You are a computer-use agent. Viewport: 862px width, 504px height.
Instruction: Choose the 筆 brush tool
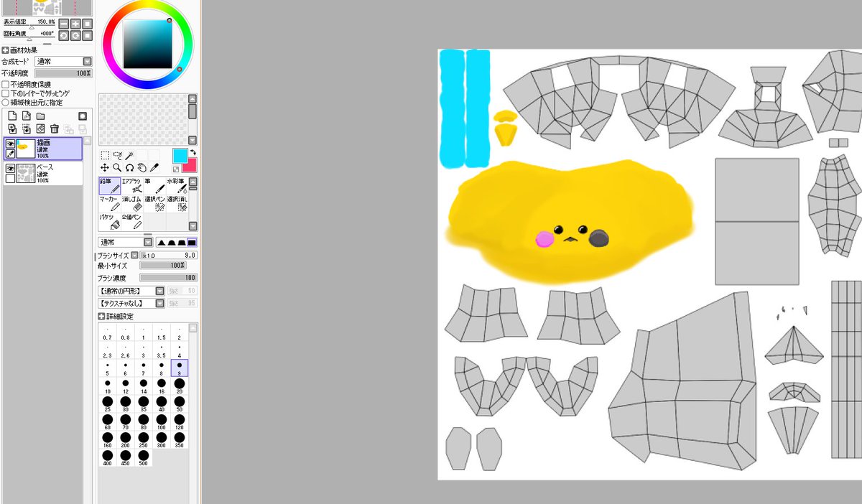pyautogui.click(x=154, y=186)
